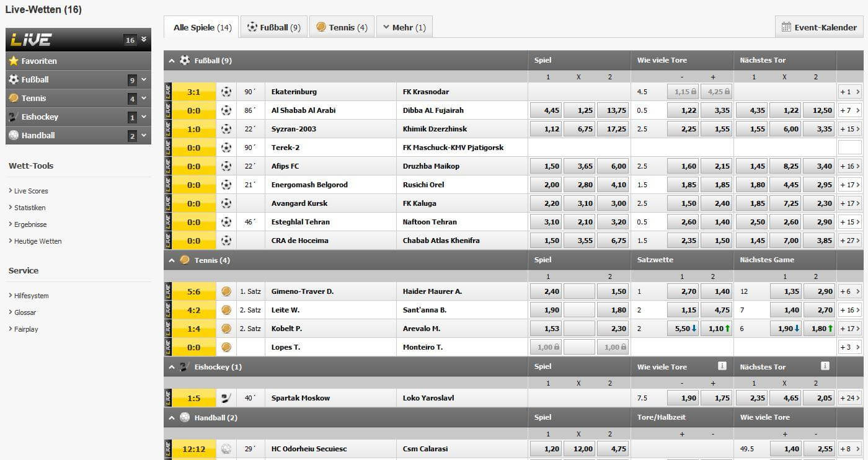Expand Tennis dropdown arrow in sidebar
868x460 pixels.
[144, 98]
